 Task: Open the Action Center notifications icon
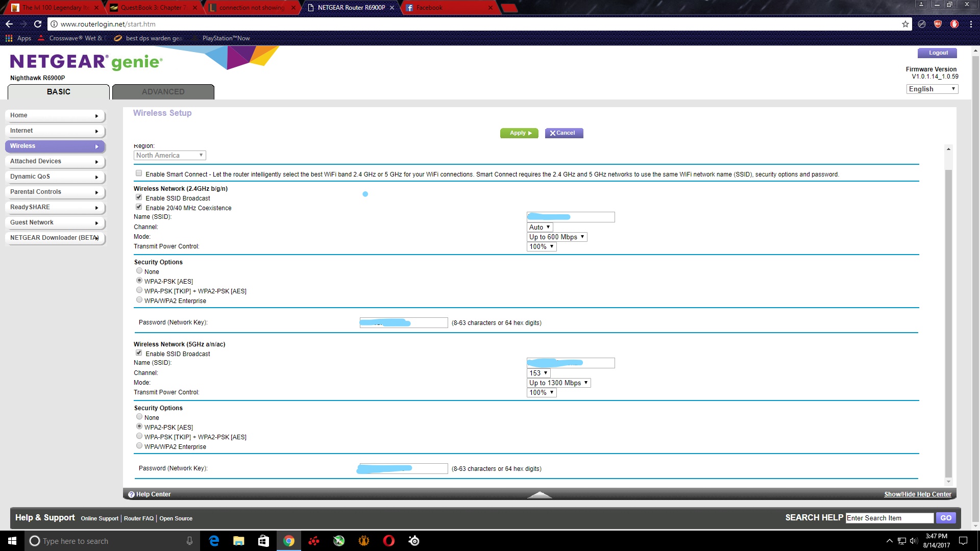pos(963,541)
